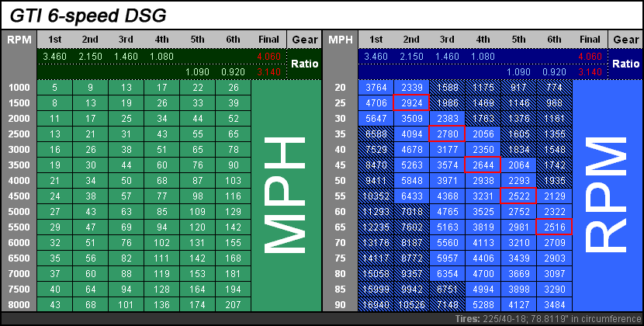Select the "103" MPH cell
Image resolution: width=644 pixels, height=326 pixels.
233,181
